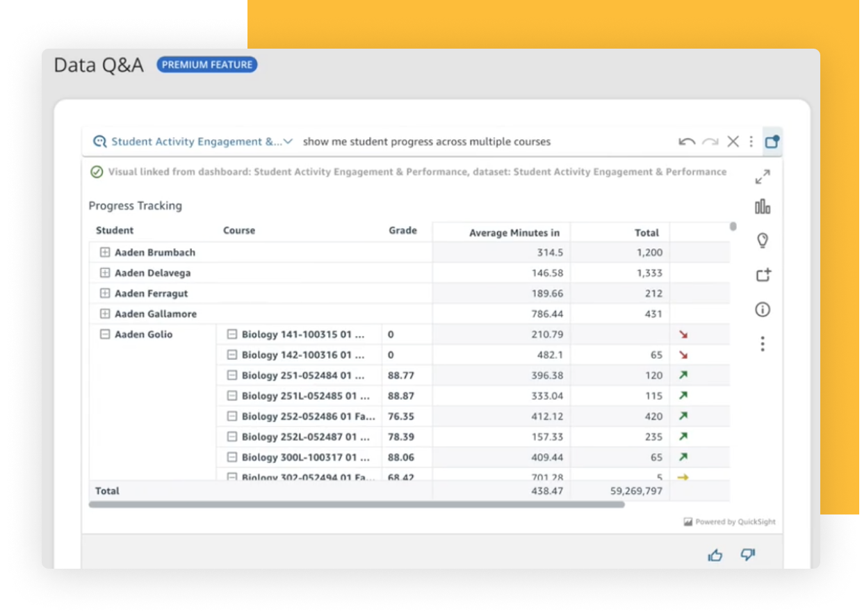The width and height of the screenshot is (862, 616).
Task: Click the Data Q&A heading
Action: tap(99, 65)
